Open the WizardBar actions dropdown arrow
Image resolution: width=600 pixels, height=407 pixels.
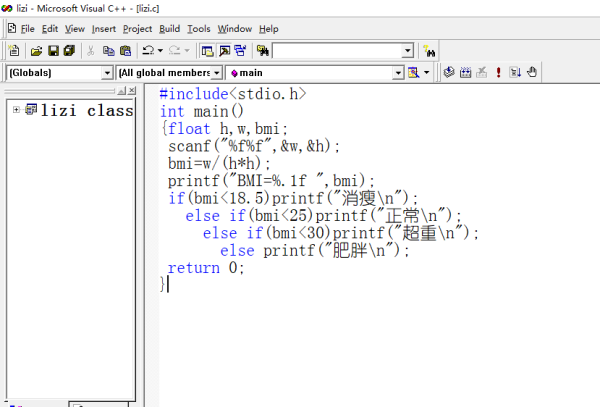[427, 72]
